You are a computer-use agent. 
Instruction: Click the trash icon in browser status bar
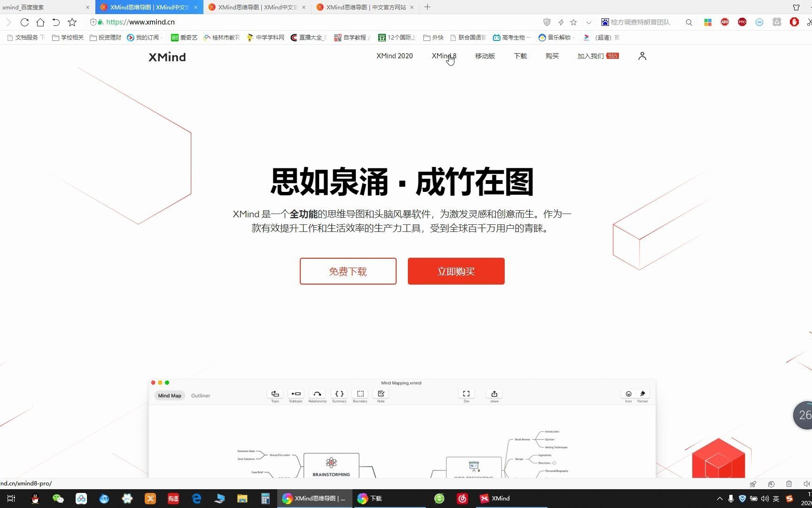pyautogui.click(x=789, y=484)
